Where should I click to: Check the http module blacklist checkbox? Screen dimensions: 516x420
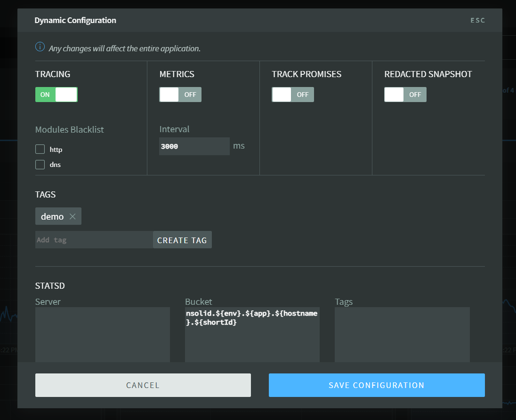40,149
